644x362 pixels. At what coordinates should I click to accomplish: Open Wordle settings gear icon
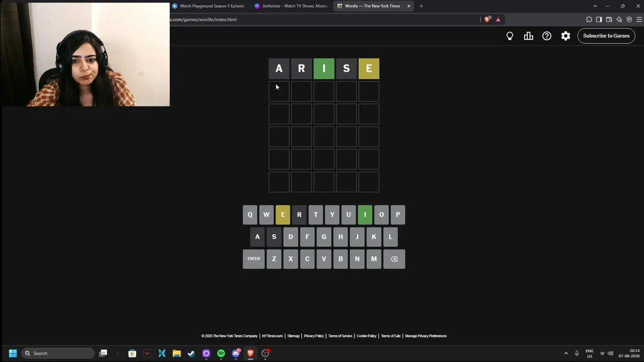coord(566,36)
